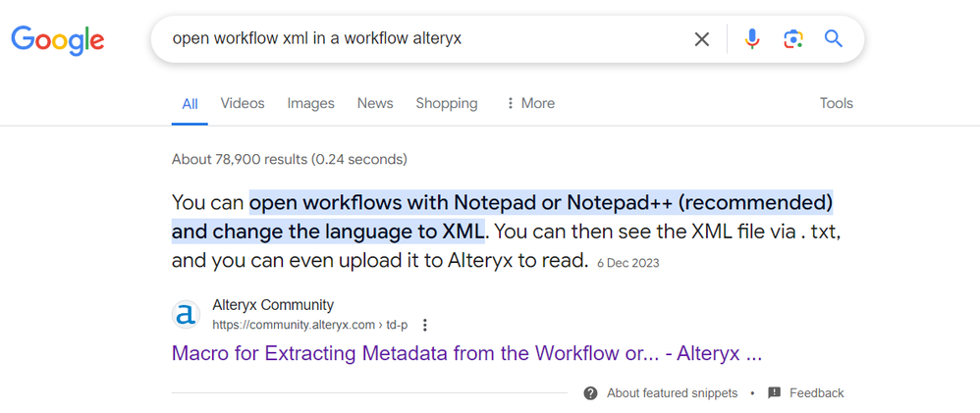
Task: Click the blue magnifying glass search icon
Action: [x=834, y=38]
